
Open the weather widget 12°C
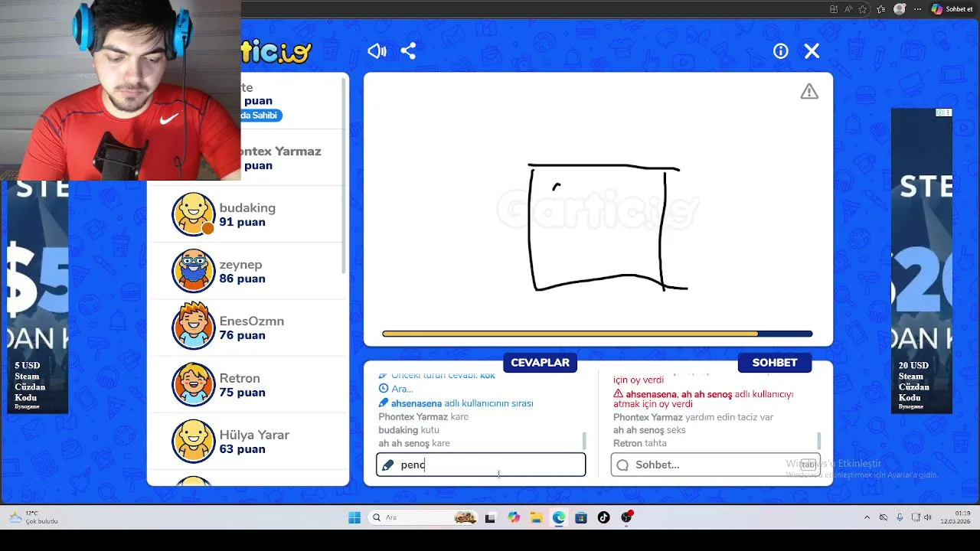tap(32, 517)
